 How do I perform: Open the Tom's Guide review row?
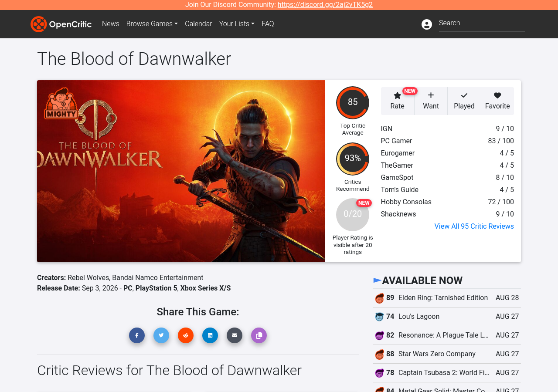point(447,190)
